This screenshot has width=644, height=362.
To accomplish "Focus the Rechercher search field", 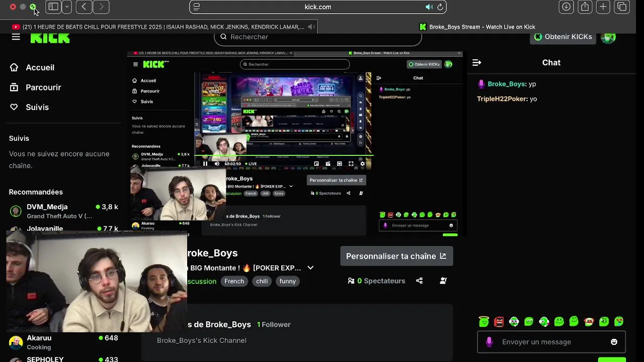I will (318, 37).
